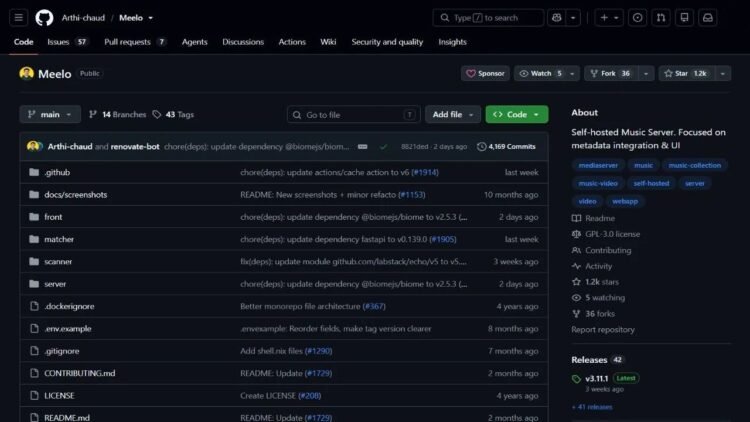Open the LICENSE file icon

34,395
